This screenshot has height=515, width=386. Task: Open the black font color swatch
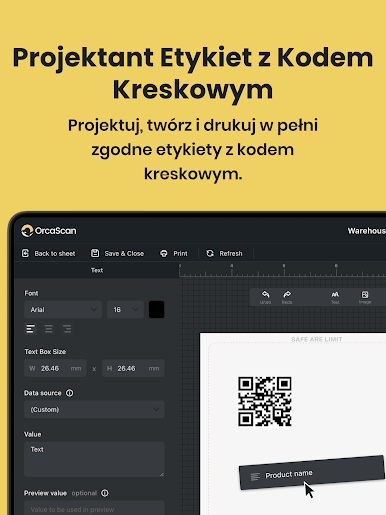(x=156, y=309)
